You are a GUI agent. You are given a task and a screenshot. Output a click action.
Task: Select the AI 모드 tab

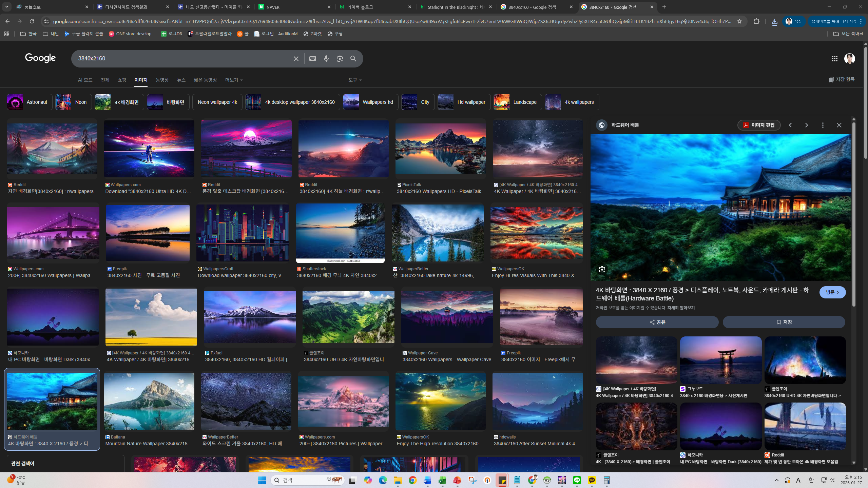85,80
